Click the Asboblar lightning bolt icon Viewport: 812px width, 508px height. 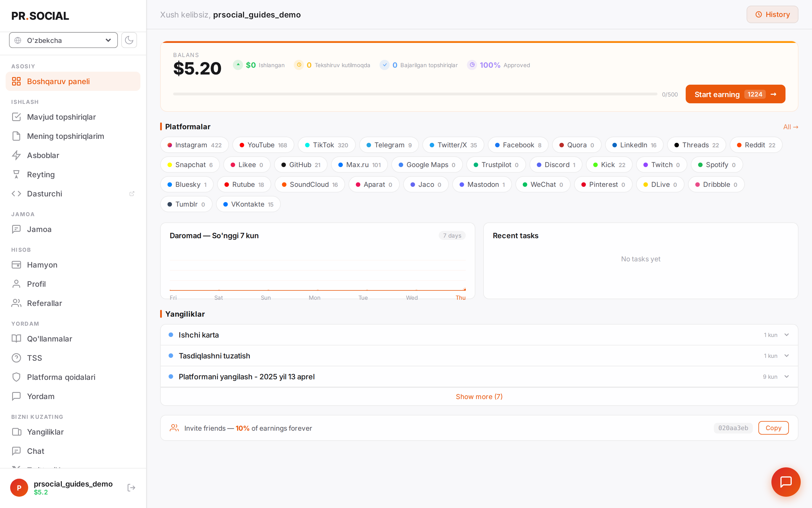pos(16,155)
